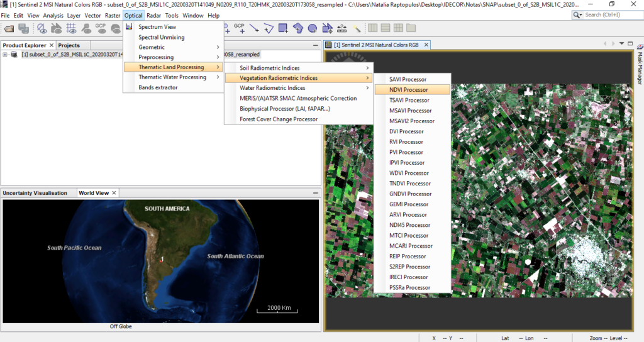Click the tile windows vertically icon
The width and height of the screenshot is (644, 342).
tap(386, 28)
